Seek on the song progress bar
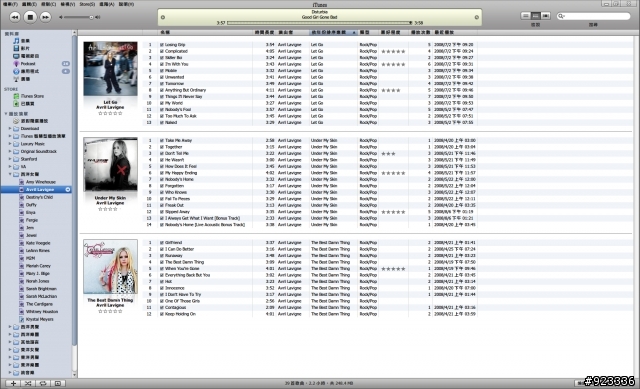The height and width of the screenshot is (389, 640). pos(319,23)
